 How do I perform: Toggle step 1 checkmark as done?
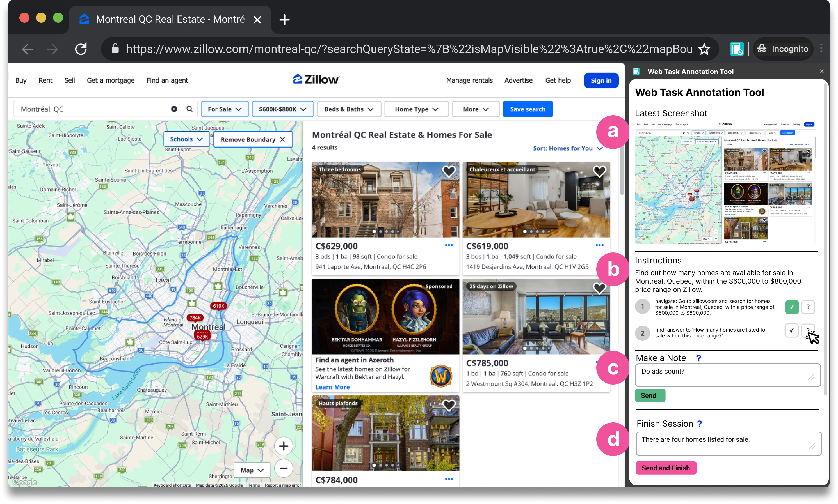tap(792, 307)
